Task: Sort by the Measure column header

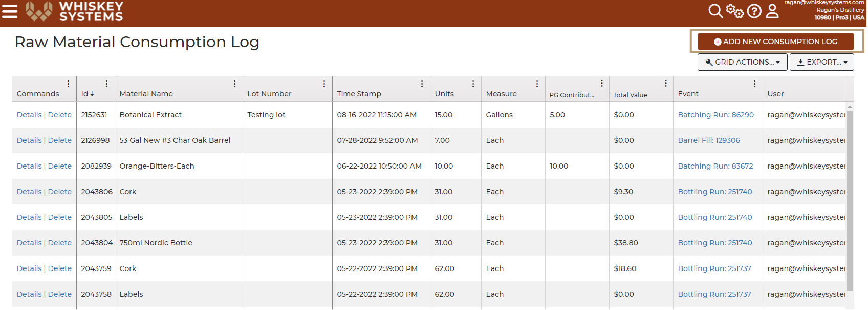Action: pyautogui.click(x=501, y=94)
